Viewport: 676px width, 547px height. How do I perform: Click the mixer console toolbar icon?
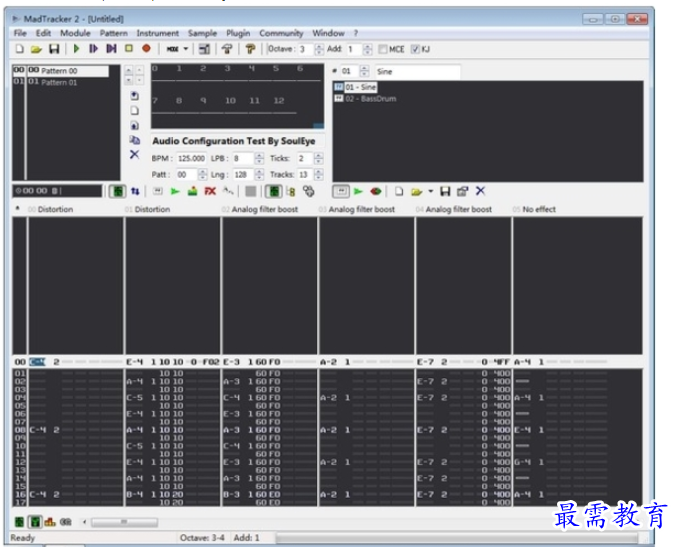[204, 49]
